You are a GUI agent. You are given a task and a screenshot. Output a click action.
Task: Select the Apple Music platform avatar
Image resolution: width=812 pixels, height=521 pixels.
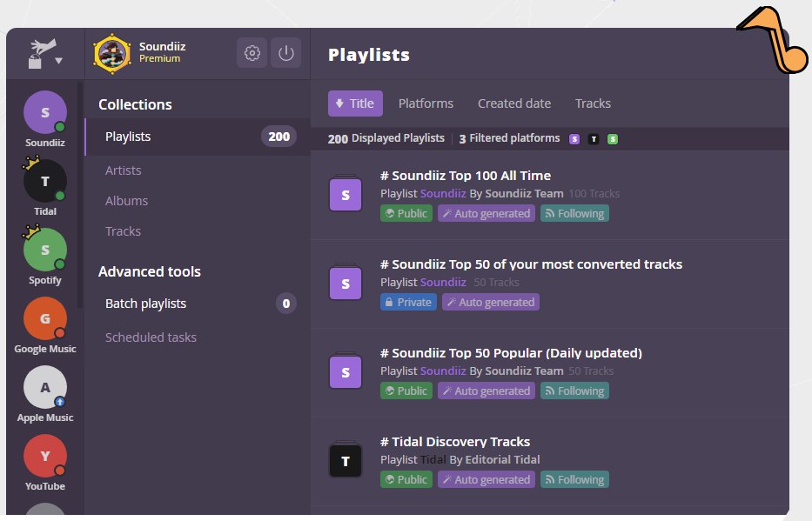tap(45, 388)
